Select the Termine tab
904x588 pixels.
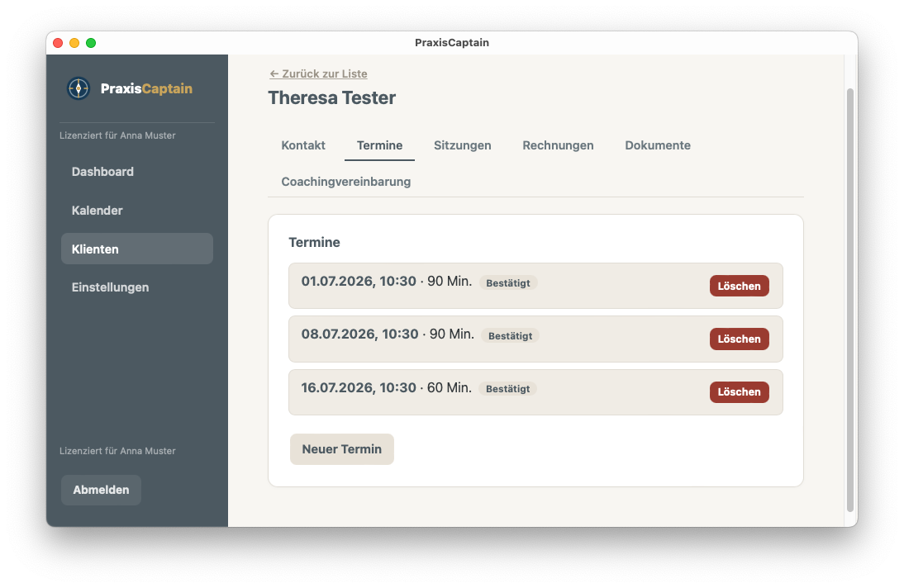(x=379, y=145)
